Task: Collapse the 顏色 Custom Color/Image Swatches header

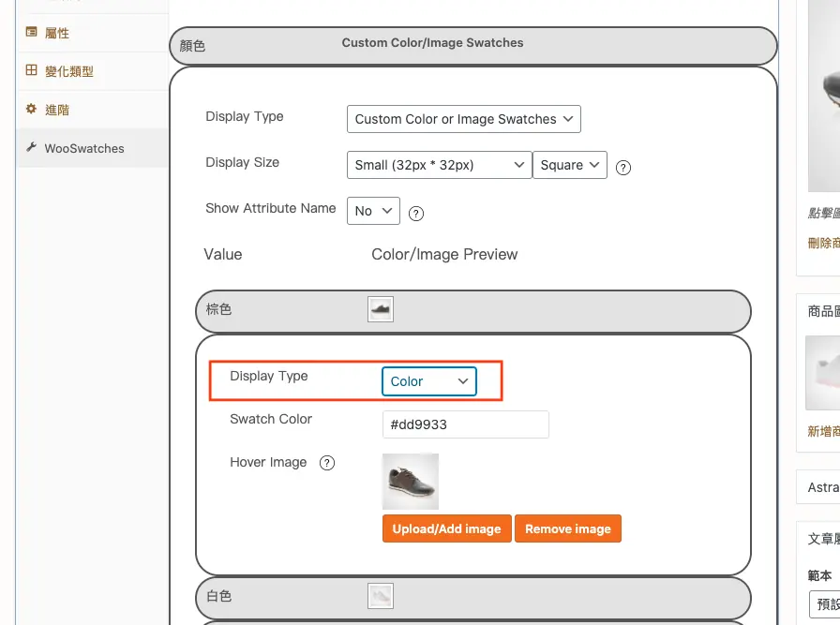Action: (x=473, y=46)
